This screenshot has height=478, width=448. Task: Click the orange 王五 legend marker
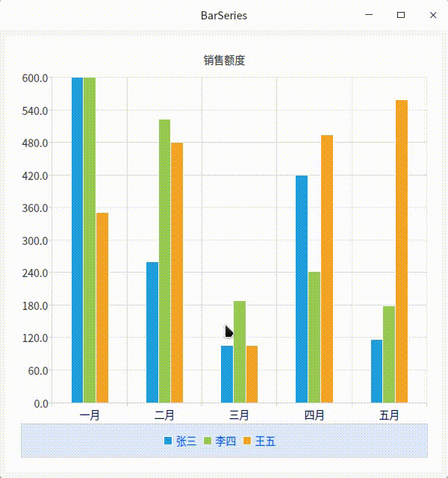pos(247,441)
